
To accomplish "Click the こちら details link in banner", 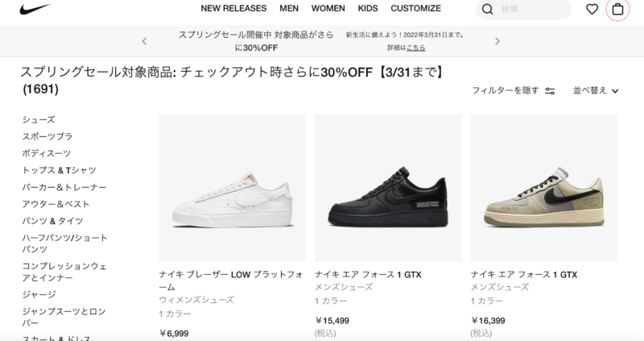I will coord(415,48).
